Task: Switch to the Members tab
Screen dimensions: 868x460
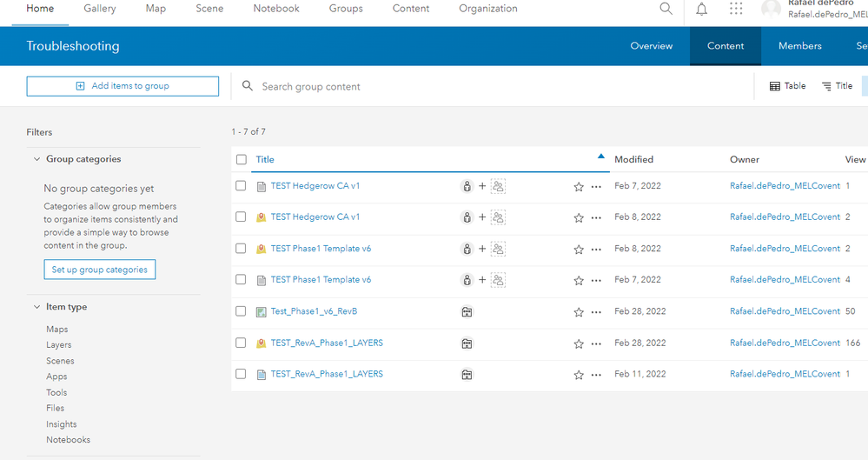Action: (x=799, y=46)
